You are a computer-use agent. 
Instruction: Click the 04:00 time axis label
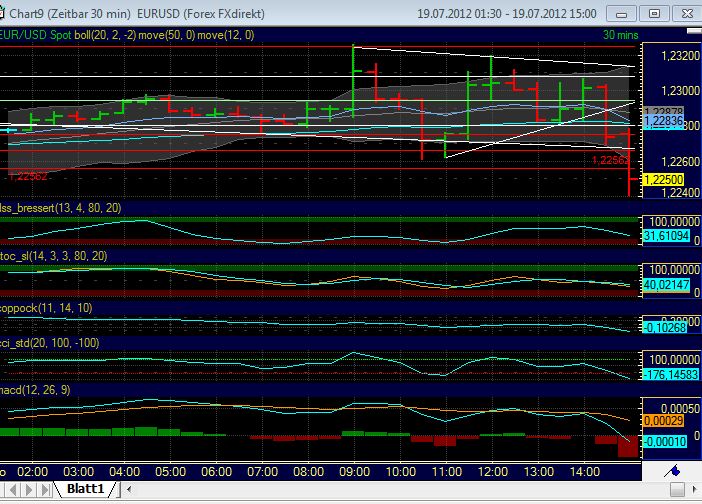pos(125,472)
